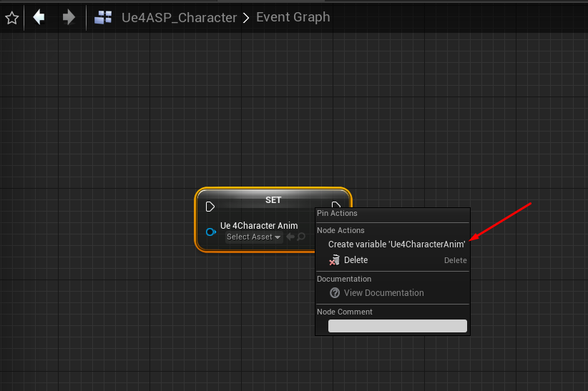Click the Node Comment section label
Image resolution: width=588 pixels, height=391 pixels.
[345, 312]
